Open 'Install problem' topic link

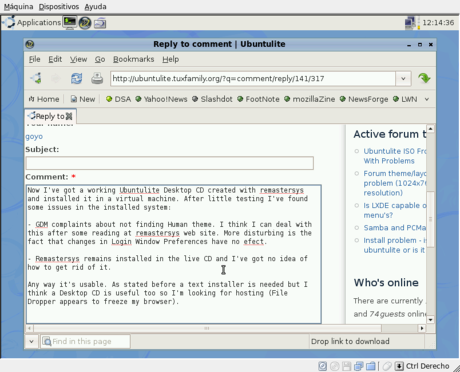(395, 245)
